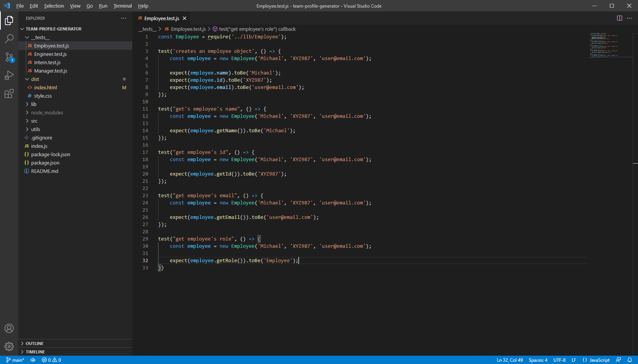Click the errors and warnings status counter
The height and width of the screenshot is (364, 638).
[51, 360]
